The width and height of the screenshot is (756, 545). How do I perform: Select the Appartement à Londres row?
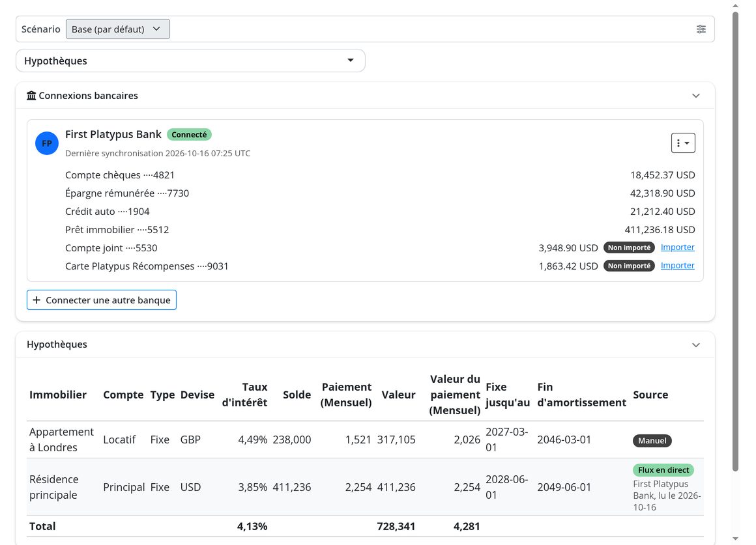point(365,440)
